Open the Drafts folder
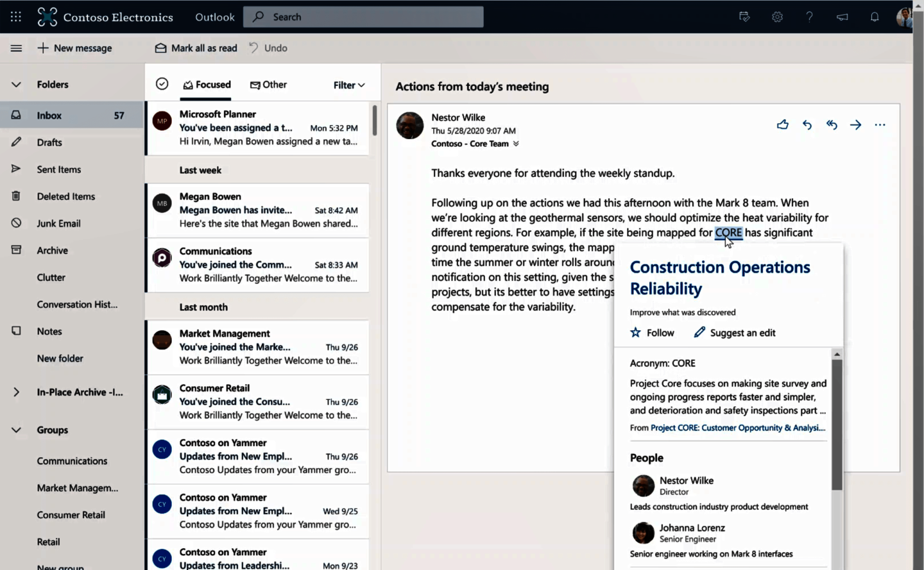Screen dimensions: 924x570 coord(72,142)
